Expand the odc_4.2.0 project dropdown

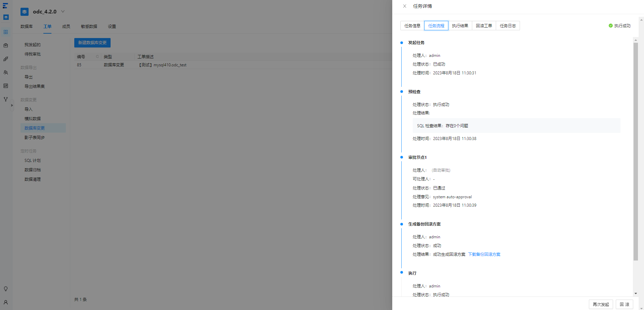coord(63,11)
